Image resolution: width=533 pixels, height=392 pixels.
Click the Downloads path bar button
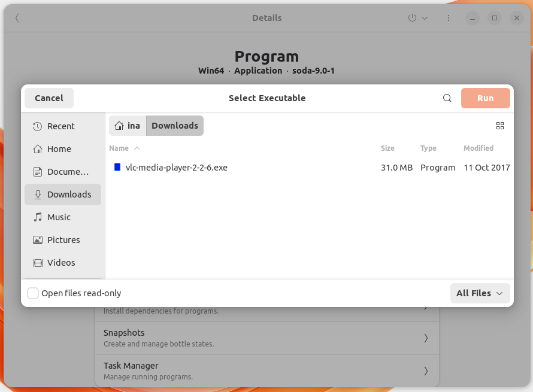click(x=175, y=126)
